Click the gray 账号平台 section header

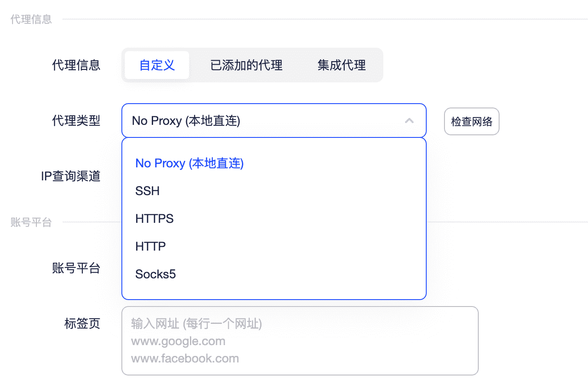click(x=31, y=222)
